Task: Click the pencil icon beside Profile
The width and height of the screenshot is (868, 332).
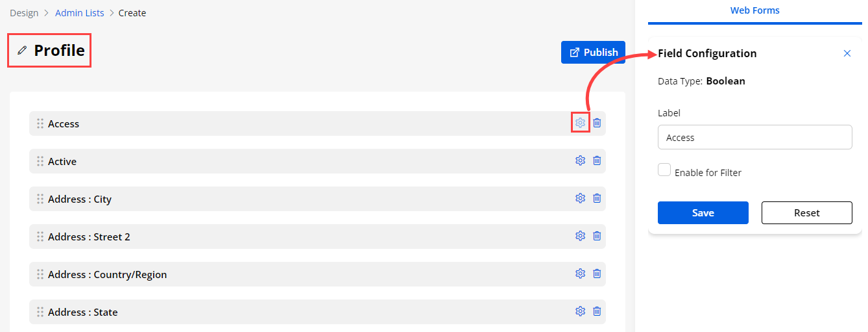Action: [x=23, y=51]
